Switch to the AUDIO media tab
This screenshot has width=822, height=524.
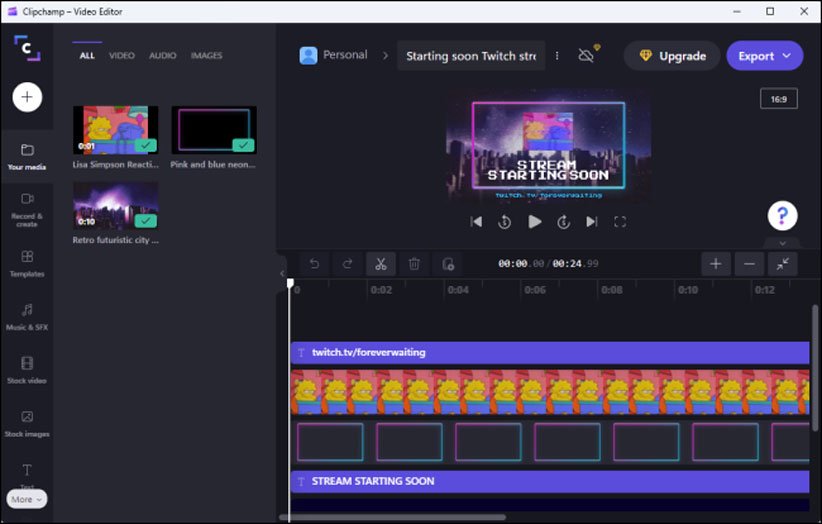click(x=163, y=56)
